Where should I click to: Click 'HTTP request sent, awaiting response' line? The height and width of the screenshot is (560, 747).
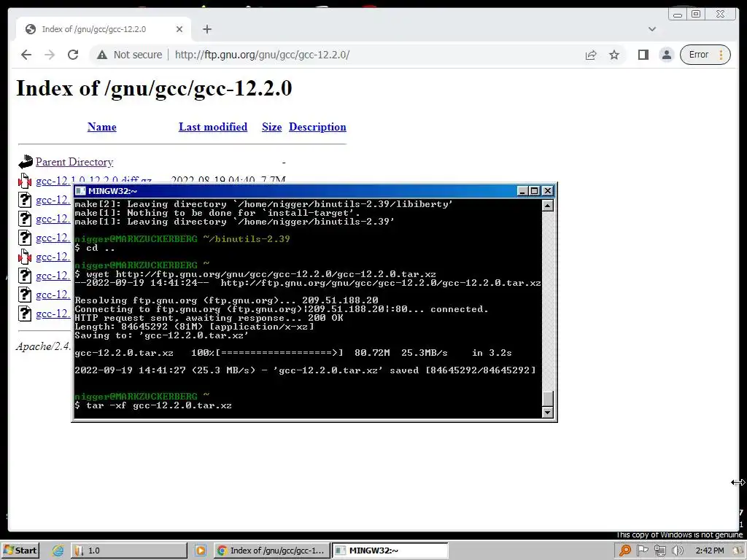tap(209, 318)
